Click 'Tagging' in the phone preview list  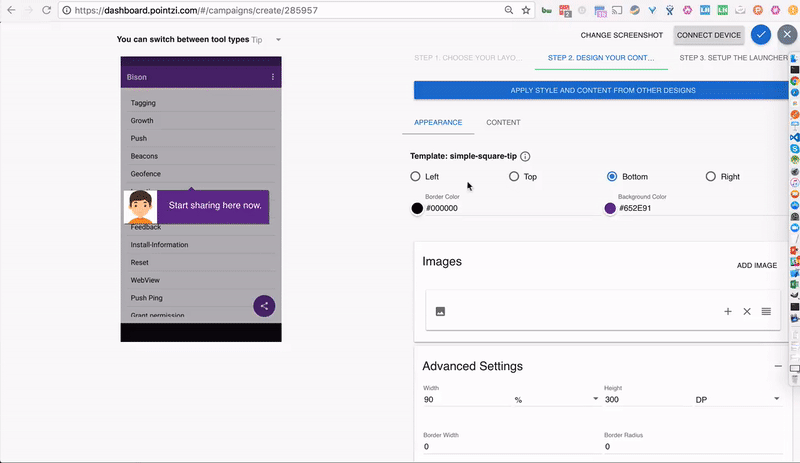coord(143,103)
